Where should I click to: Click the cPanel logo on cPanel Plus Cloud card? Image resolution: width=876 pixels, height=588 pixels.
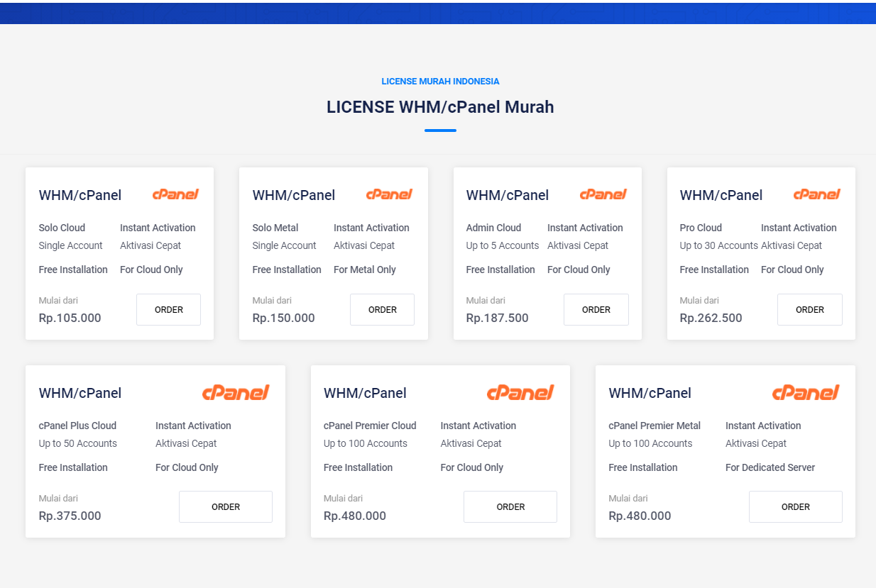(x=236, y=392)
